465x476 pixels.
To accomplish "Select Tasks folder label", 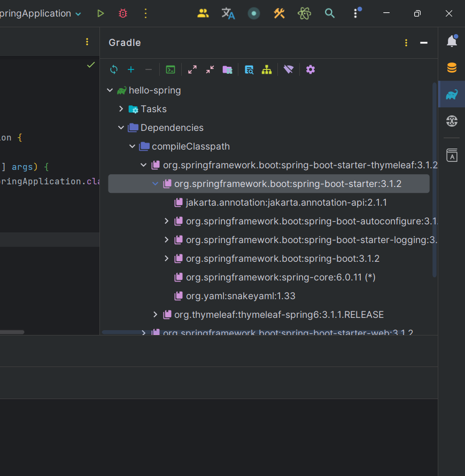I will (x=154, y=109).
